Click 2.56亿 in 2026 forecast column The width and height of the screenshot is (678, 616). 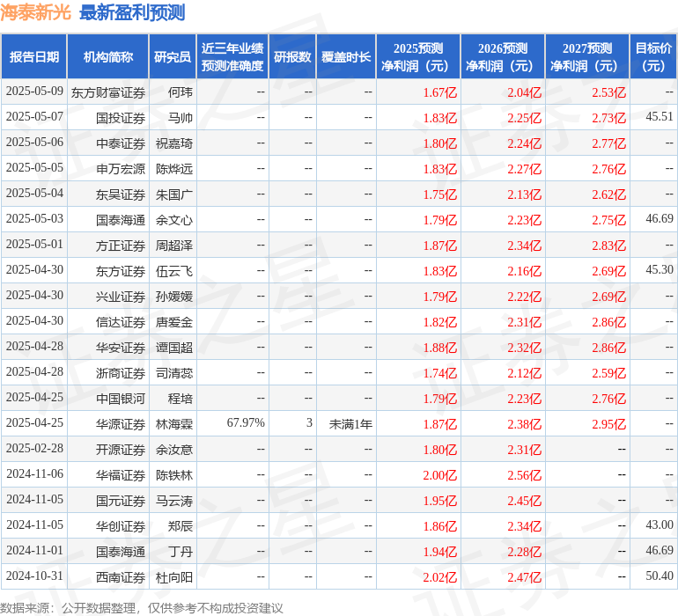[524, 474]
